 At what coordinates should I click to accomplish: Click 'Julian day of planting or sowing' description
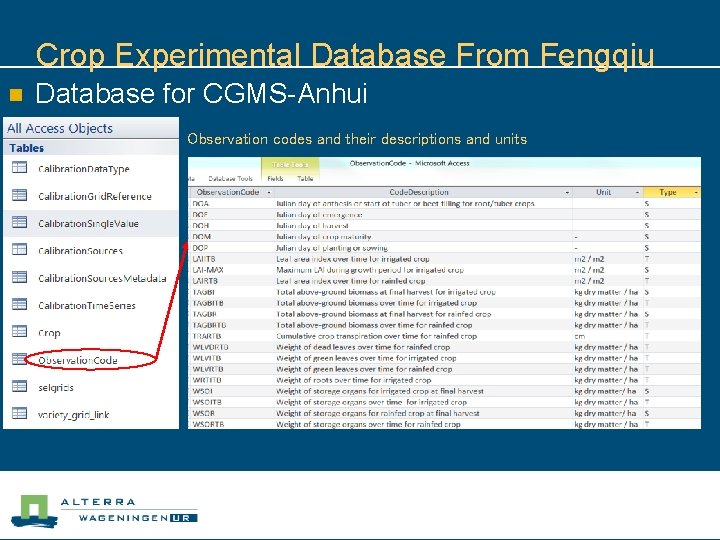click(332, 248)
